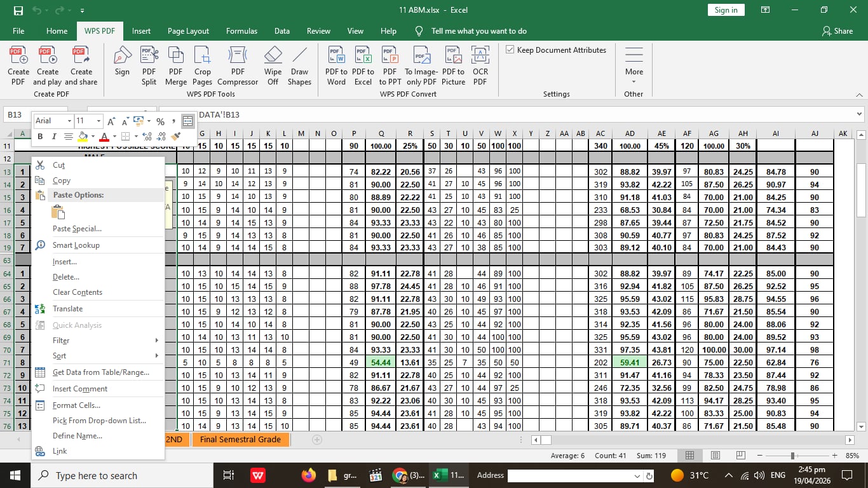Click Increase Decimal in mini toolbar
This screenshot has width=868, height=488.
coord(147,137)
